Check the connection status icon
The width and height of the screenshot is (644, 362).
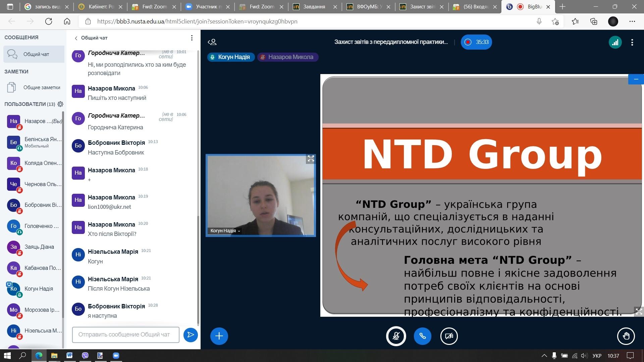click(615, 42)
